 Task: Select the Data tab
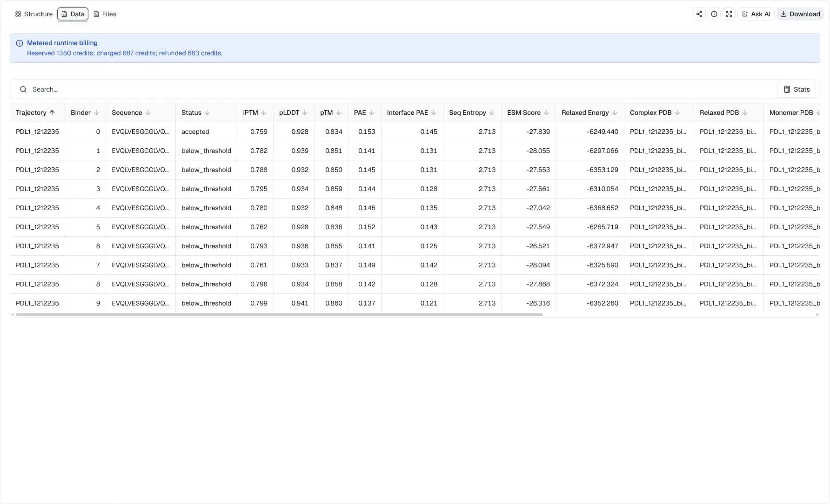coord(73,14)
